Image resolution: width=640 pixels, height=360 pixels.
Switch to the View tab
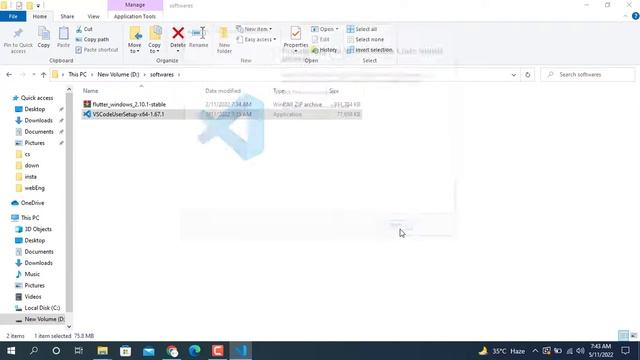coord(93,16)
